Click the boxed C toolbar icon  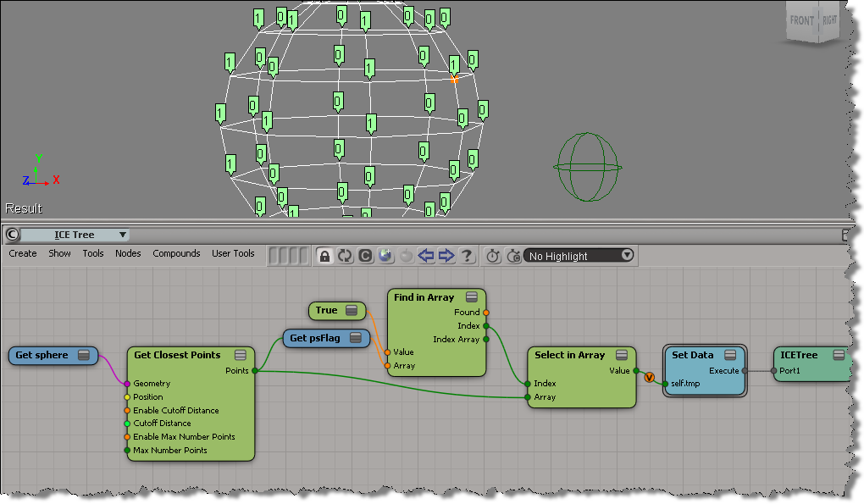[x=365, y=256]
